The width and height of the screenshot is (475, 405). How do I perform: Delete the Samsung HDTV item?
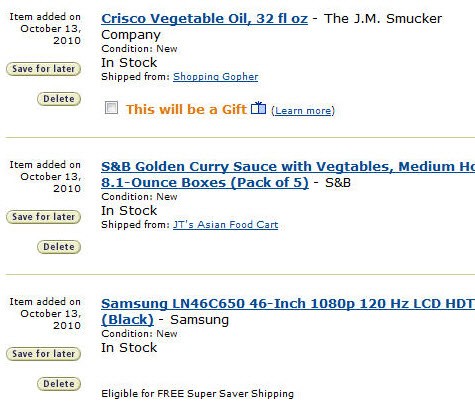click(x=59, y=384)
